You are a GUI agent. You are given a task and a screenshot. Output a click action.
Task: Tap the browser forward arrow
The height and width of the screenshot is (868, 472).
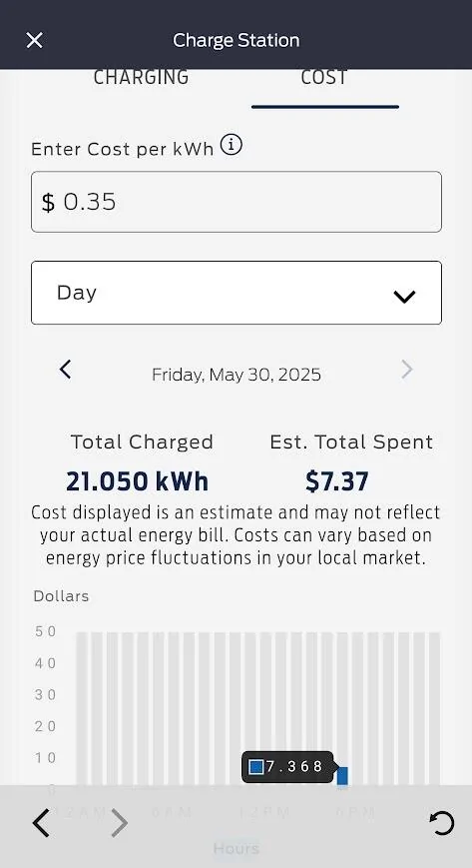(119, 823)
